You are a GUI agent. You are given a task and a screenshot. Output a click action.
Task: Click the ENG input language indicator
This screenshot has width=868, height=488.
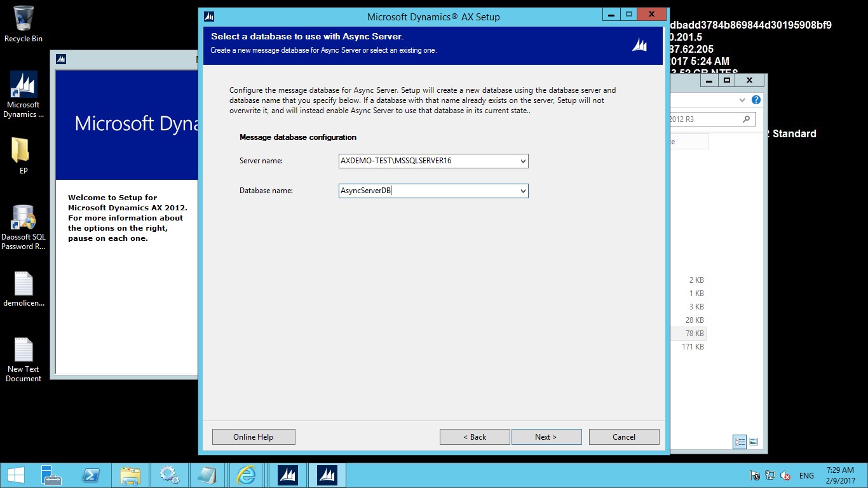[806, 475]
